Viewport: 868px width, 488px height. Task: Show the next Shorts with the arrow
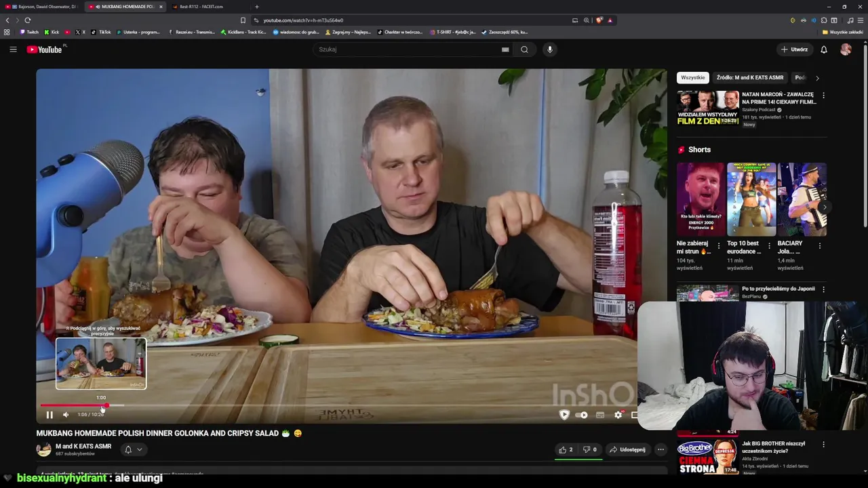tap(824, 207)
